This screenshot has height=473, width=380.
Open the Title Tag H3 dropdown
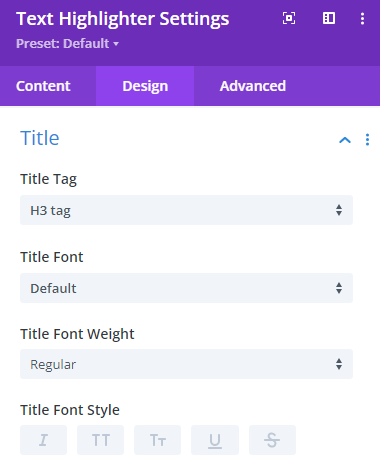[x=186, y=210]
